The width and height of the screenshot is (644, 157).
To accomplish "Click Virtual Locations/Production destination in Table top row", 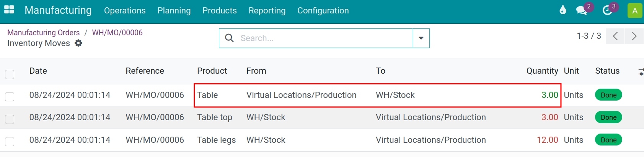I will point(431,117).
